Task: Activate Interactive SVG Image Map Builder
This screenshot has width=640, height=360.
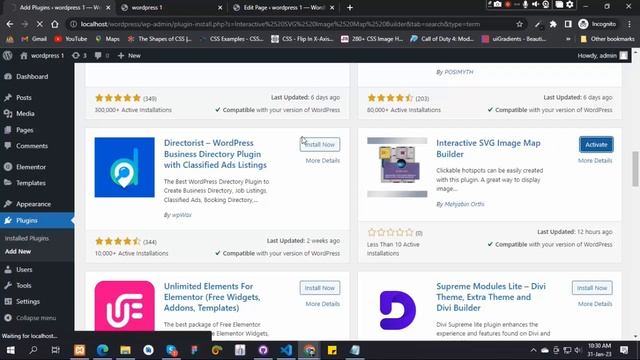Action: 596,144
